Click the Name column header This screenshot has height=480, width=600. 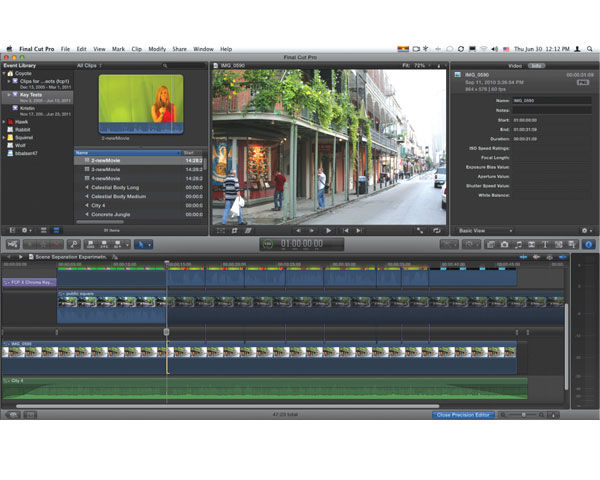[x=128, y=153]
